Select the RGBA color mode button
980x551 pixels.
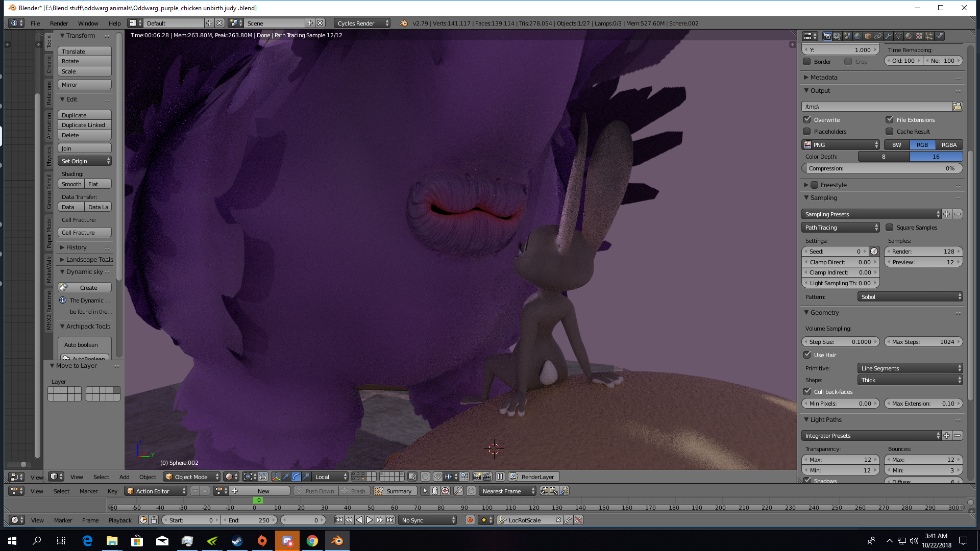(949, 145)
